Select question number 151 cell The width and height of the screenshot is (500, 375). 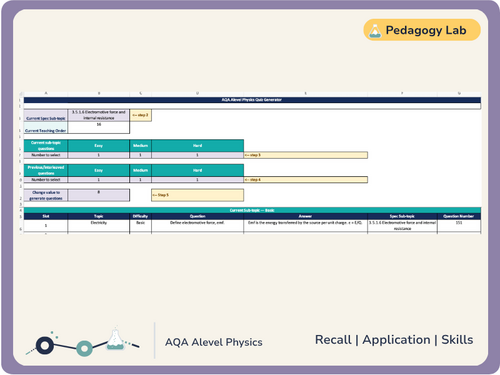[459, 226]
